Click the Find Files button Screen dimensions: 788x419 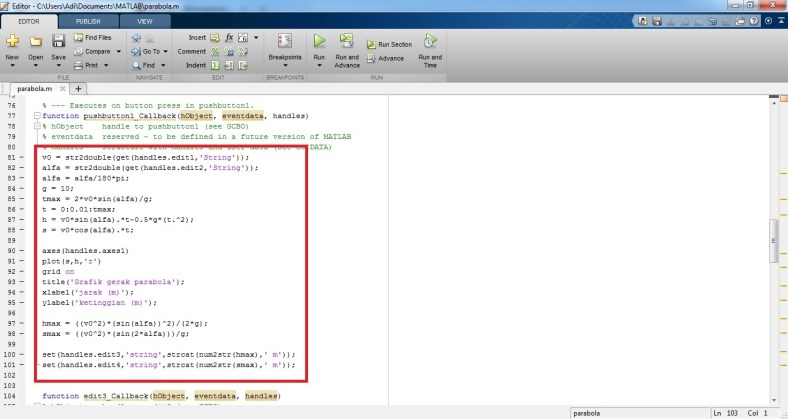pos(96,38)
